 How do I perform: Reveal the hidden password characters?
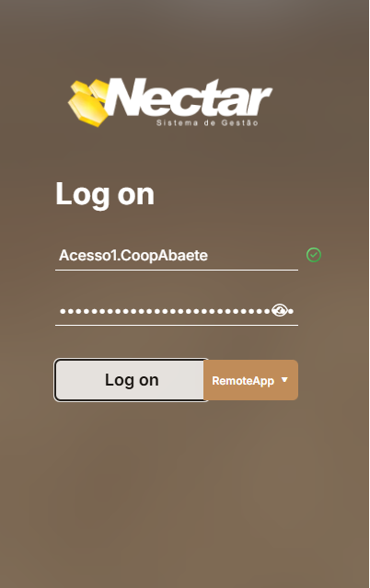click(280, 310)
